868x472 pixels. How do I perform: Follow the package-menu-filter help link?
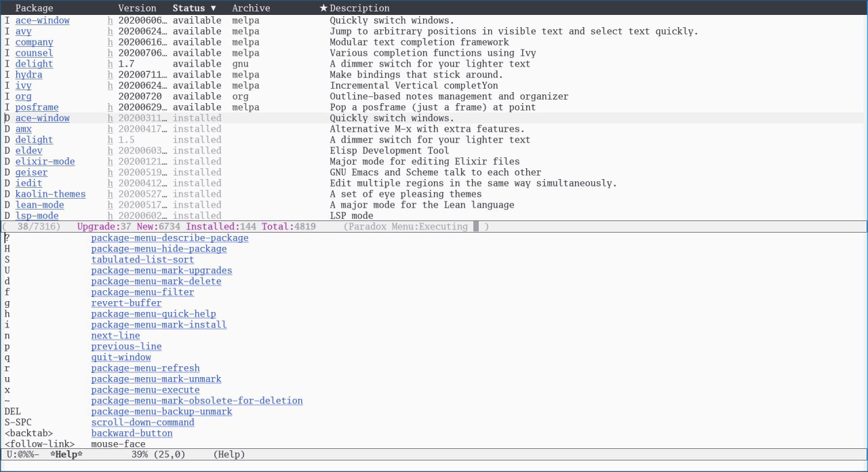coord(142,292)
